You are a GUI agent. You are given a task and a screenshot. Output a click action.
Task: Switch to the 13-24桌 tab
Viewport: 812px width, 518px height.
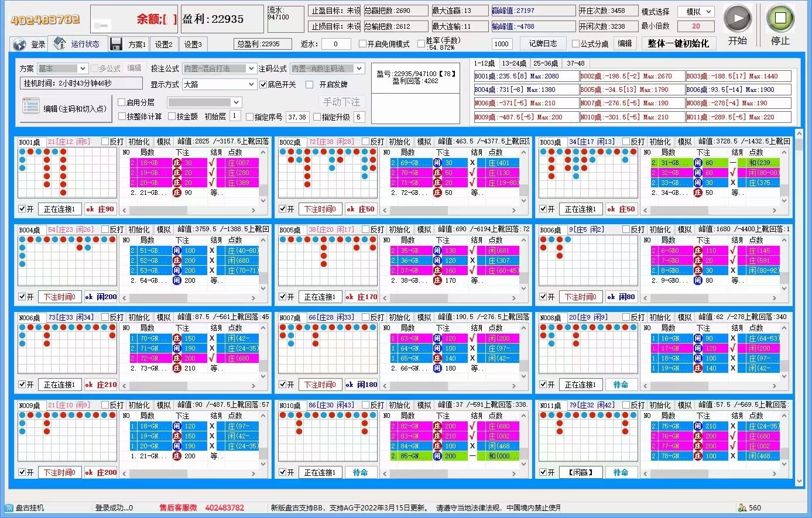[x=514, y=63]
